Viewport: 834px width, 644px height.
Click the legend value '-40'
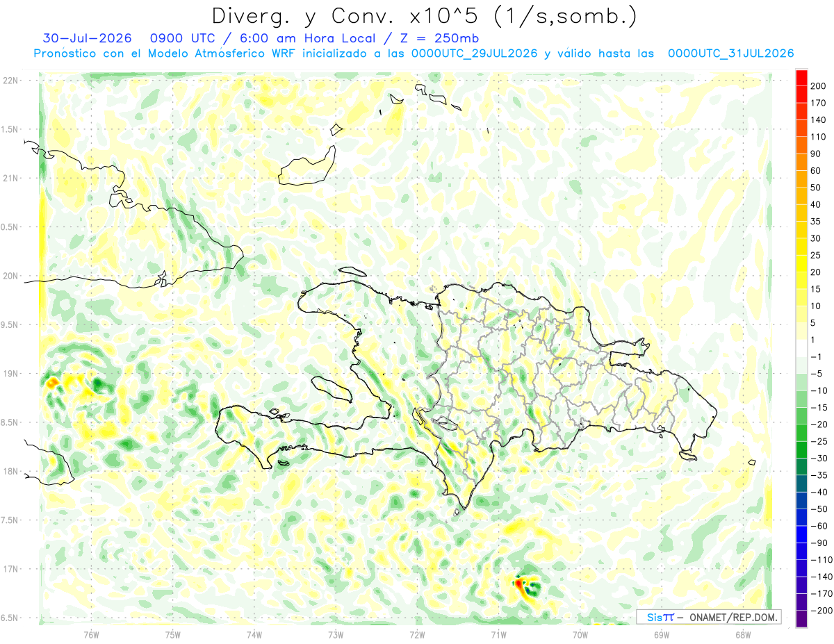pyautogui.click(x=819, y=493)
